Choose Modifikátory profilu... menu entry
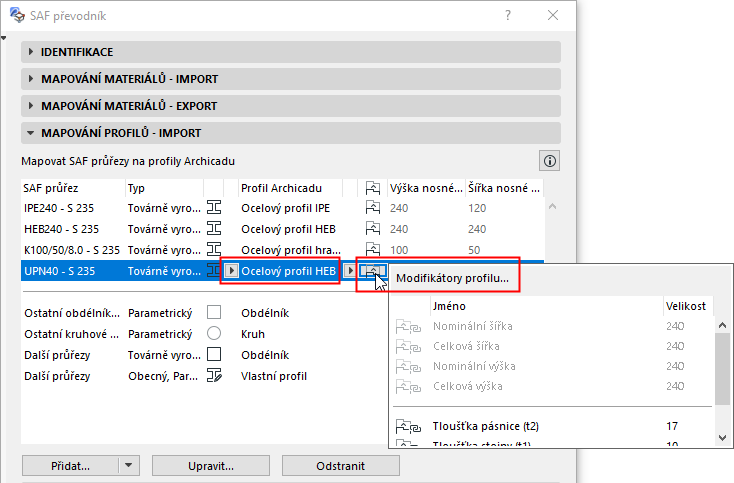 tap(452, 278)
